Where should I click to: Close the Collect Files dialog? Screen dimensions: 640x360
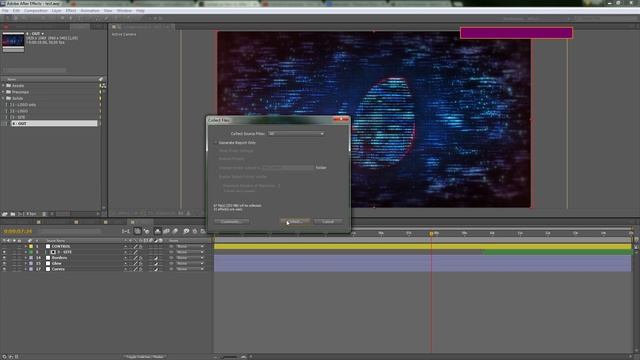(x=341, y=119)
